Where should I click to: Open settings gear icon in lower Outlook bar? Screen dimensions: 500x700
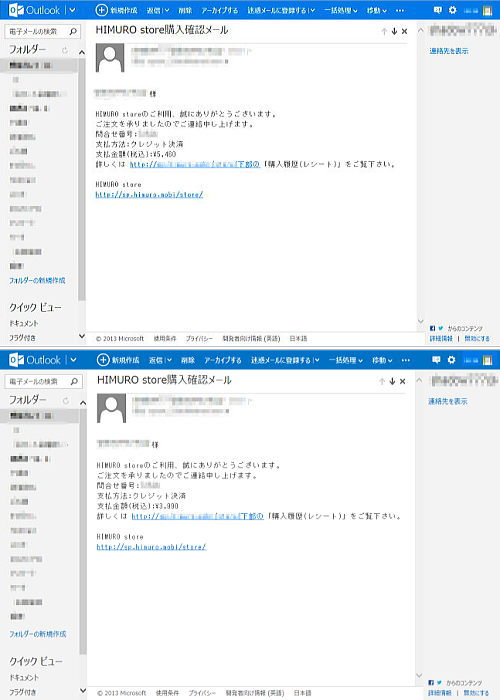(x=451, y=360)
